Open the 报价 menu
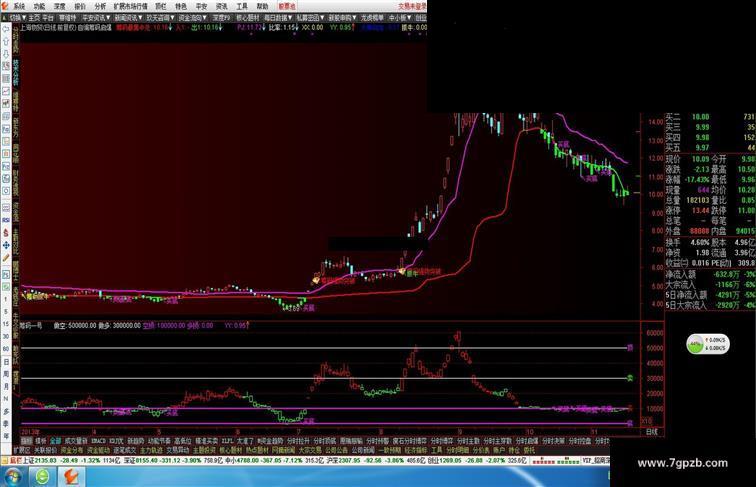This screenshot has width=756, height=487. point(80,6)
